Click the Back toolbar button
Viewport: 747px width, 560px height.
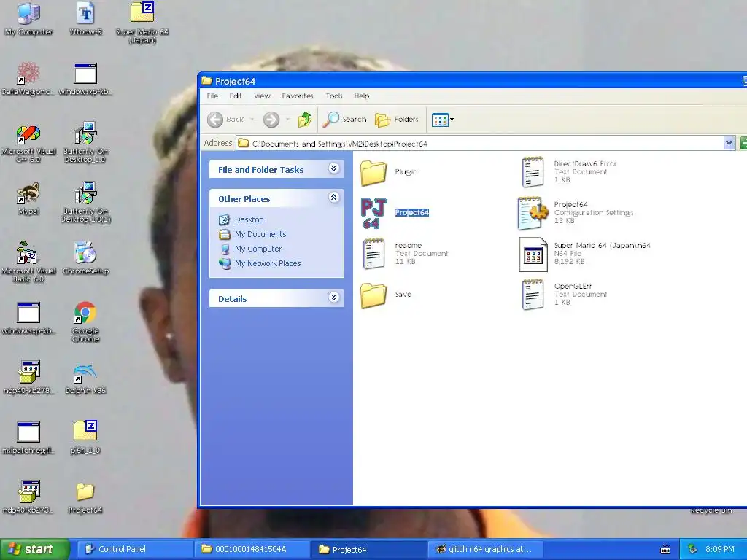226,119
